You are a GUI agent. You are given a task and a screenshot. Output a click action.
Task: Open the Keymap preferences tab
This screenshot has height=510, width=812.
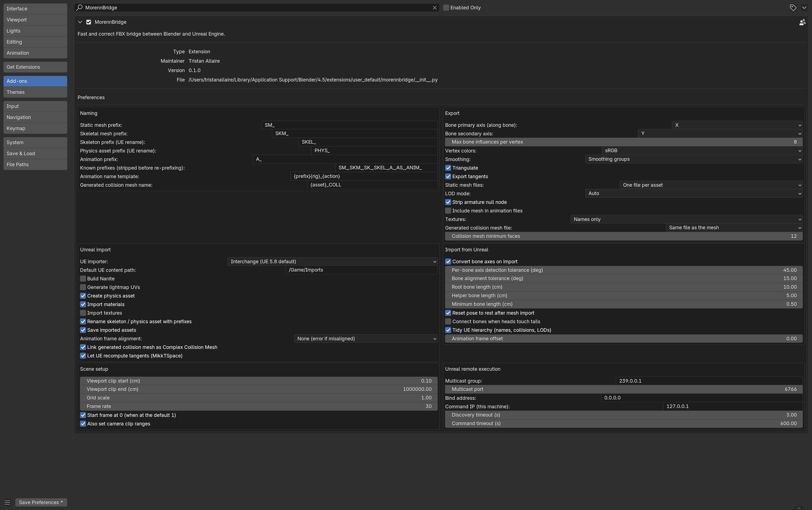[x=35, y=128]
